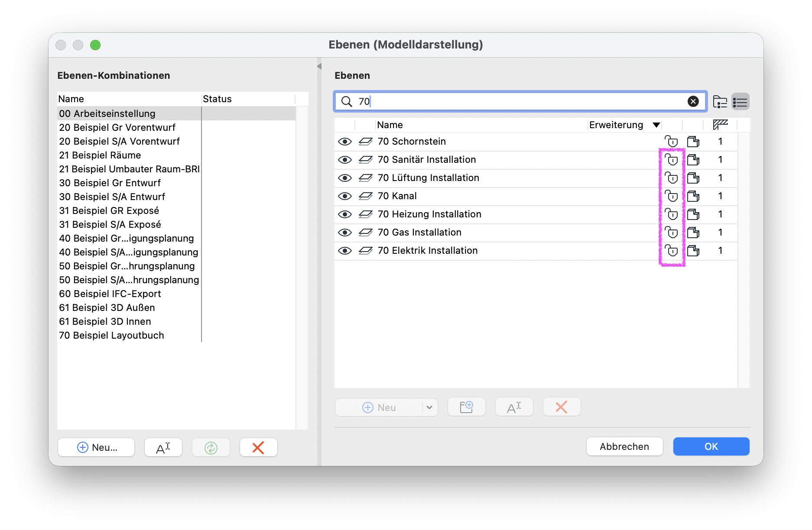This screenshot has height=530, width=812.
Task: Switch solid/wireframe icon for 70 Elektrik Installation
Action: 693,251
